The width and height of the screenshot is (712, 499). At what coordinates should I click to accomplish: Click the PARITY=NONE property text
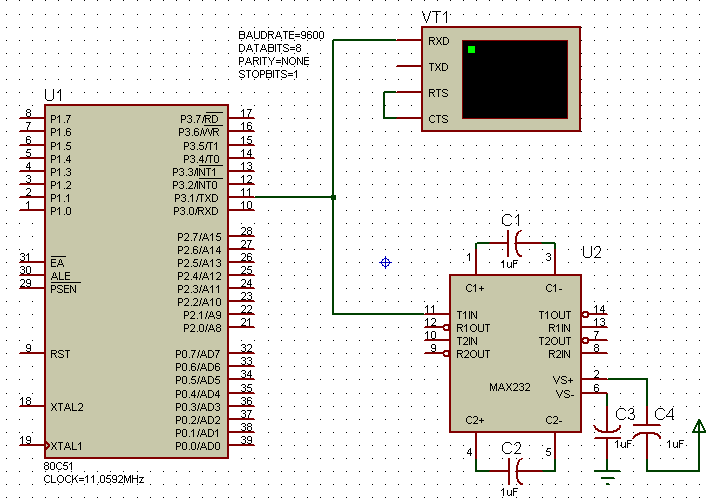pos(274,61)
